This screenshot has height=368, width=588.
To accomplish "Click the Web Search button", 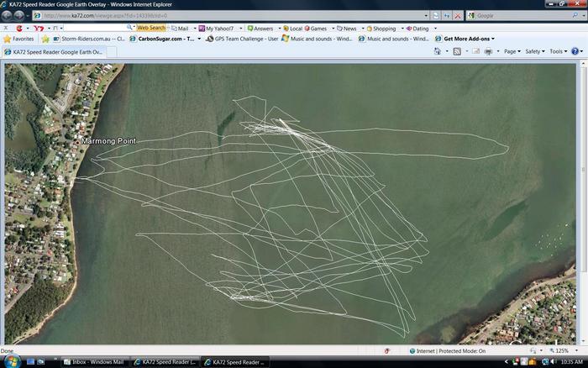I will point(151,28).
